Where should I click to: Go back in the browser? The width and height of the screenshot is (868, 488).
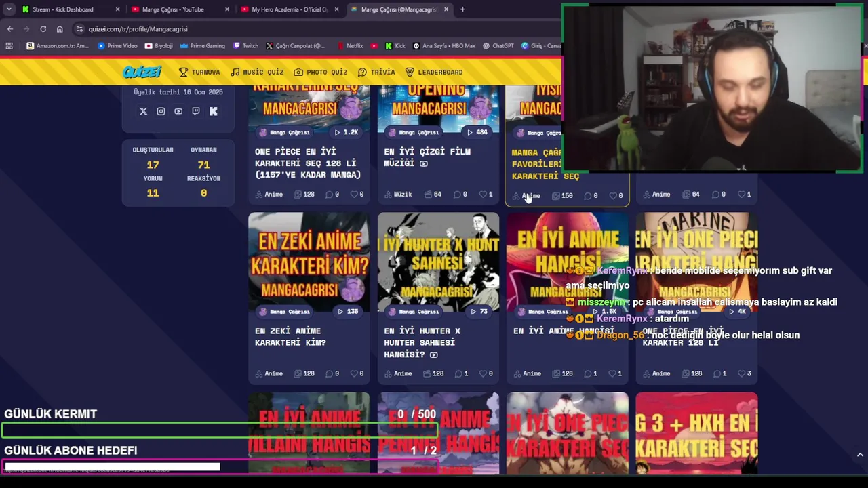coord(10,28)
